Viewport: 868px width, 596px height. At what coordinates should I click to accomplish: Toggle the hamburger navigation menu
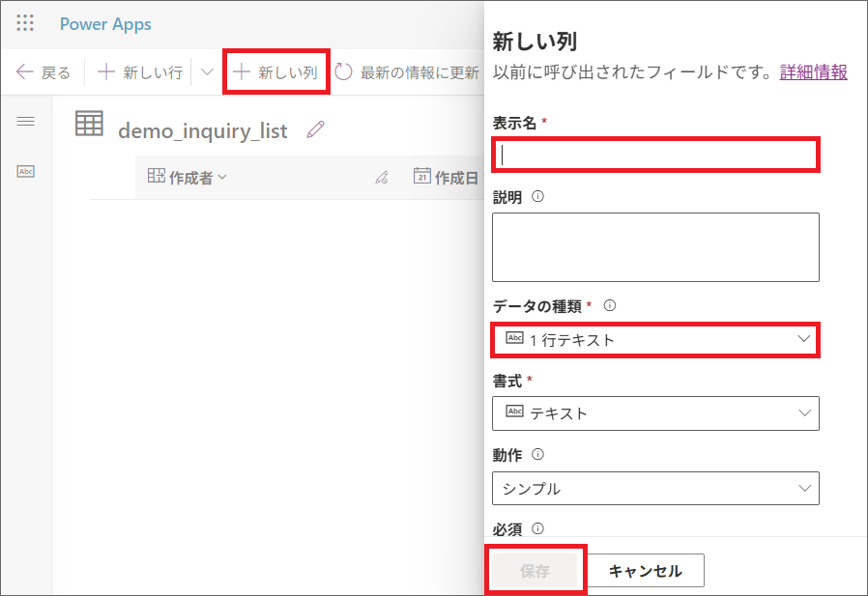click(25, 122)
